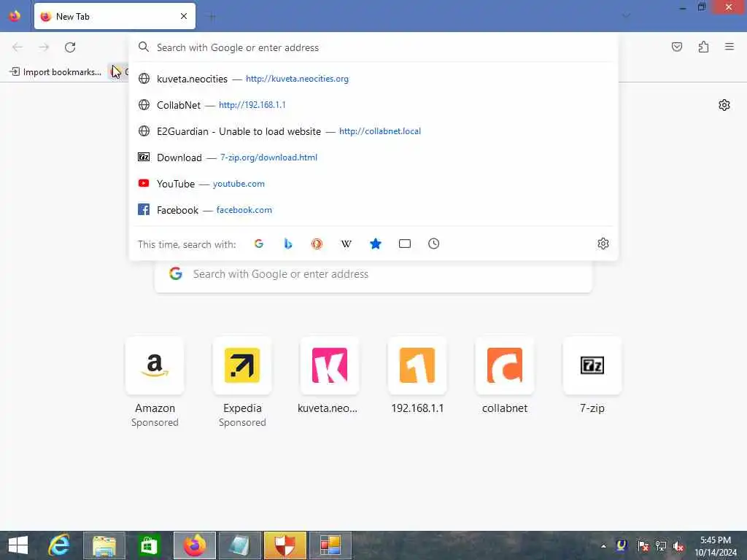Screen dimensions: 747x560
Task: Search open tabs using tab icon
Action: [x=404, y=244]
